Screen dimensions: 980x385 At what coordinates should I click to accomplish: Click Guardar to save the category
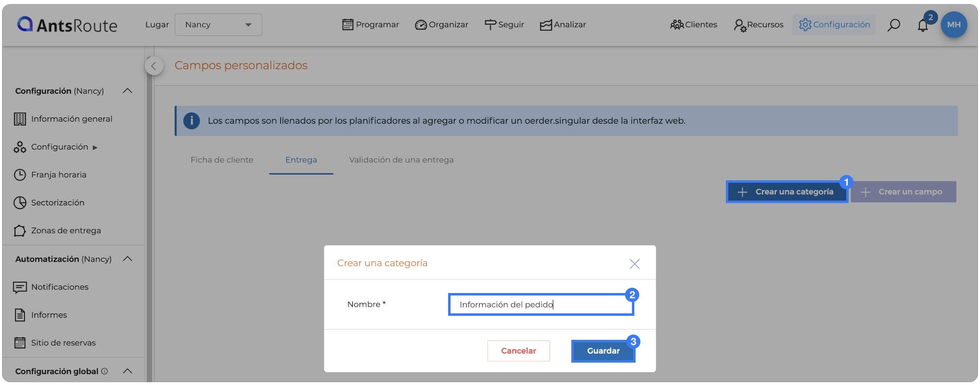[x=603, y=351]
